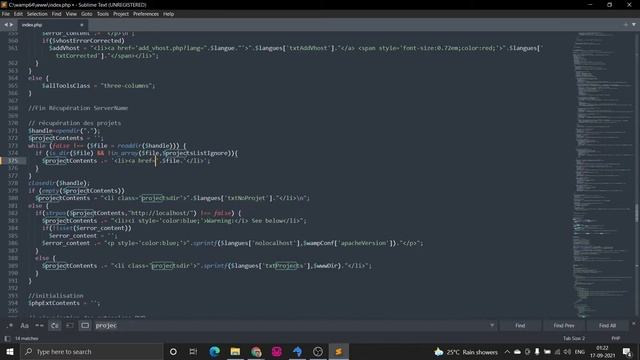Open the View menu
The height and width of the screenshot is (360, 640).
pyautogui.click(x=71, y=14)
